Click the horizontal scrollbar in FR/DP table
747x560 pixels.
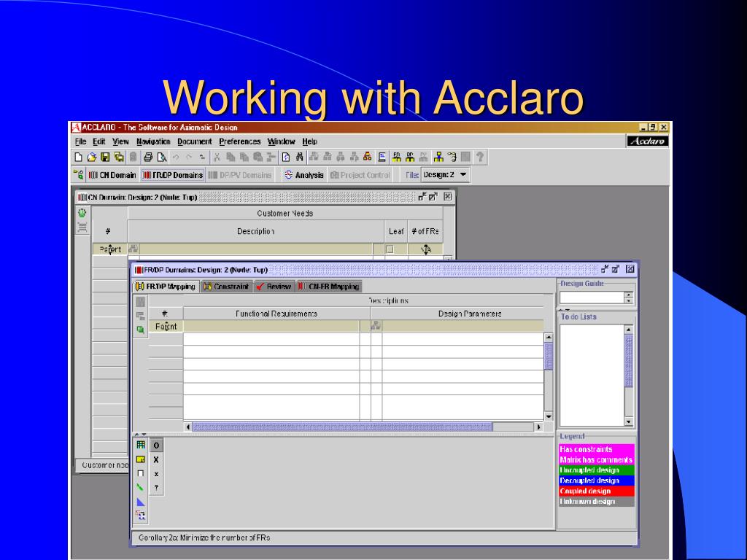364,427
